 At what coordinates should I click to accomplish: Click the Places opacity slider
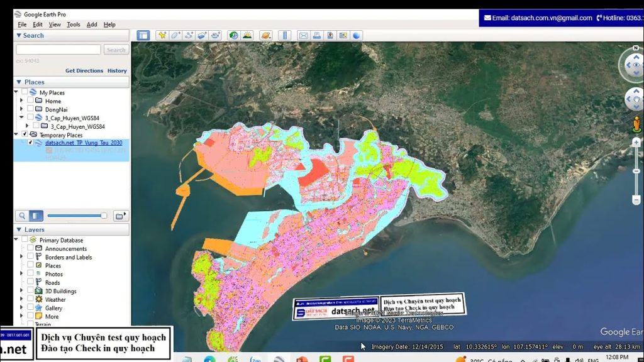tap(75, 216)
